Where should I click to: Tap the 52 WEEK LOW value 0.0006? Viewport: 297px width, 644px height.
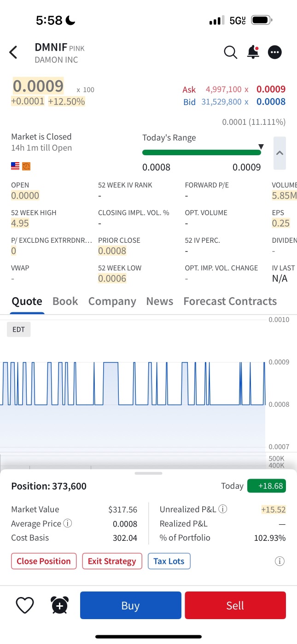coord(112,278)
